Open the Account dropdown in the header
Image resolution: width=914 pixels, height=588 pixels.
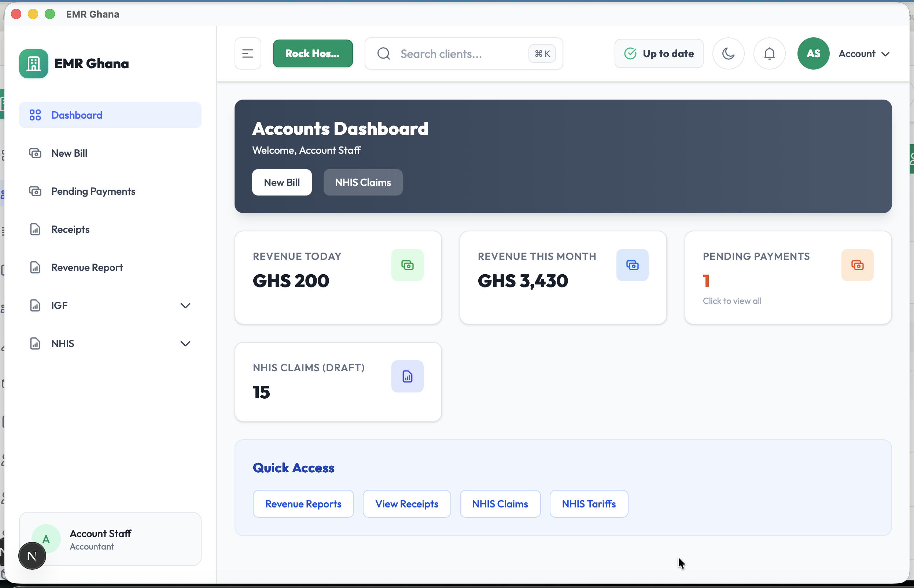click(x=864, y=53)
